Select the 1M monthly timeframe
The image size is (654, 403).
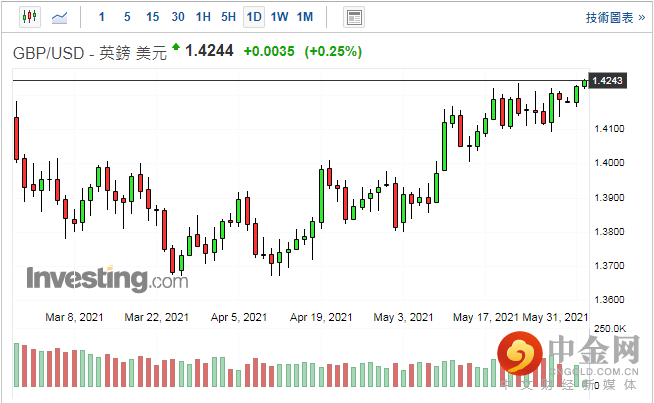[305, 17]
